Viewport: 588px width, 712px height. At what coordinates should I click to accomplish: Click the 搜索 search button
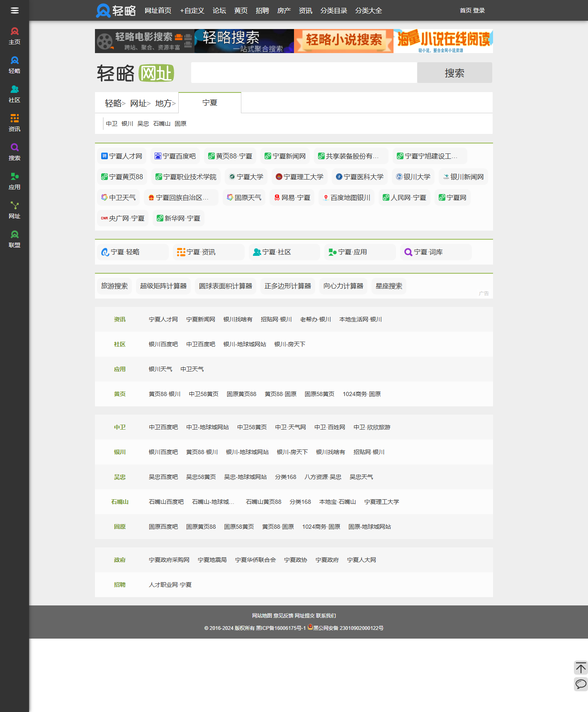coord(454,73)
